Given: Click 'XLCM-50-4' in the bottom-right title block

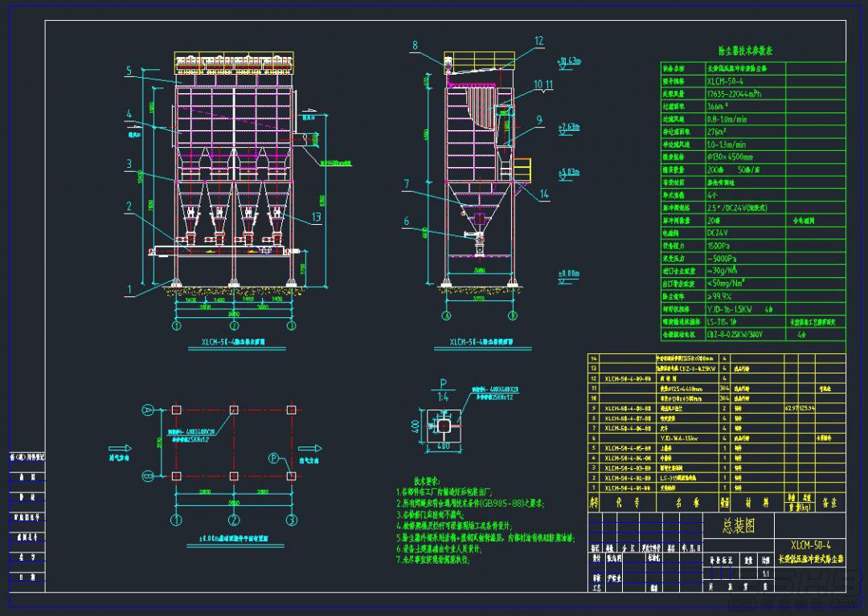Looking at the screenshot, I should point(810,545).
